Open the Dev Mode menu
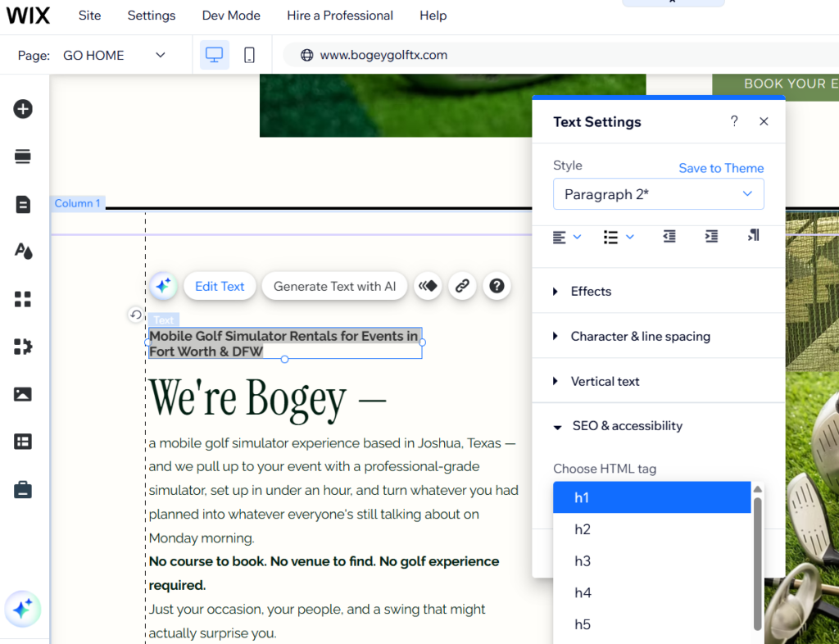The image size is (839, 644). [231, 16]
